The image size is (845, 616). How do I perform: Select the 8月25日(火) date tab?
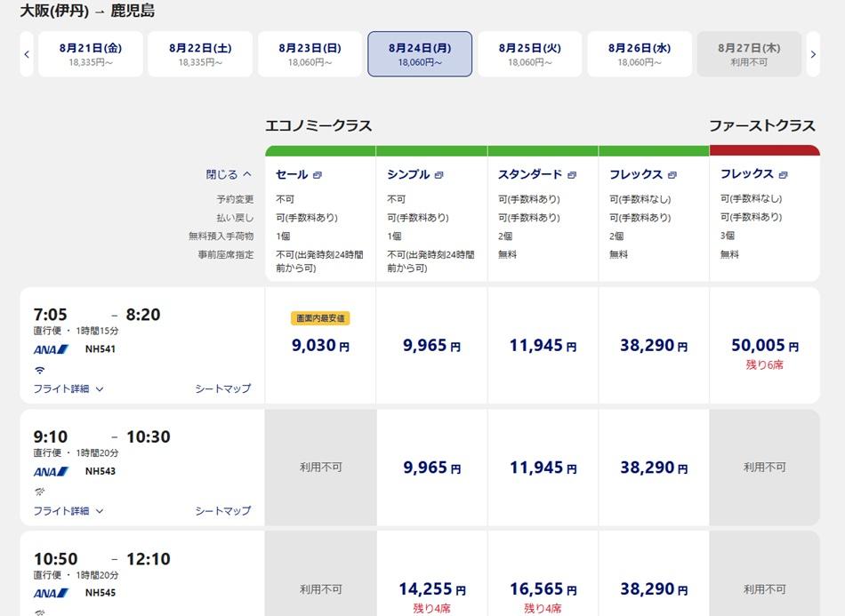pos(530,54)
